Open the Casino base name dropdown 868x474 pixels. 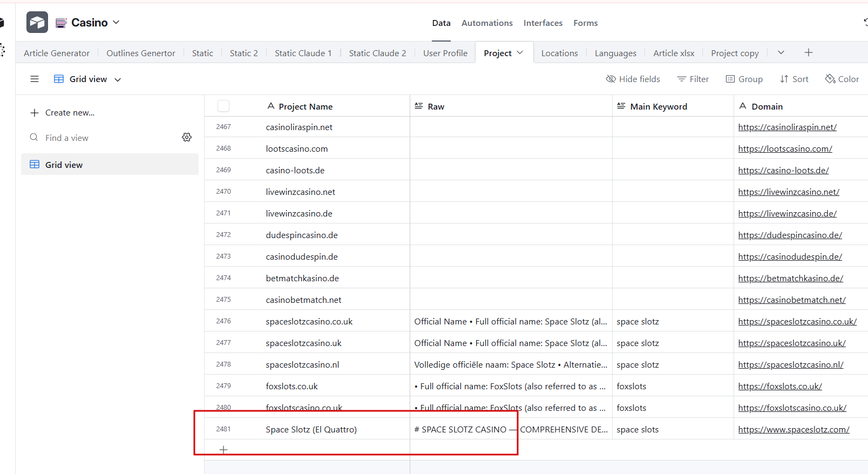(x=87, y=23)
